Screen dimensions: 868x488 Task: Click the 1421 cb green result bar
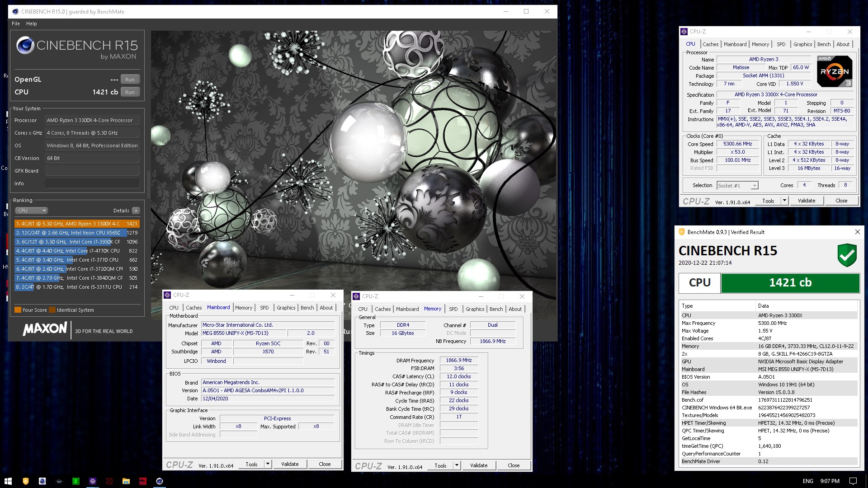[790, 283]
